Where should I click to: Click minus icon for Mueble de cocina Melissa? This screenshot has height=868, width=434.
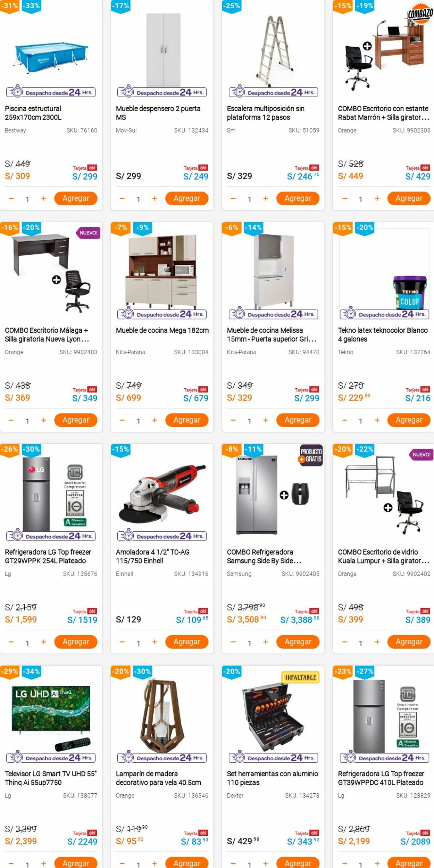pos(233,420)
